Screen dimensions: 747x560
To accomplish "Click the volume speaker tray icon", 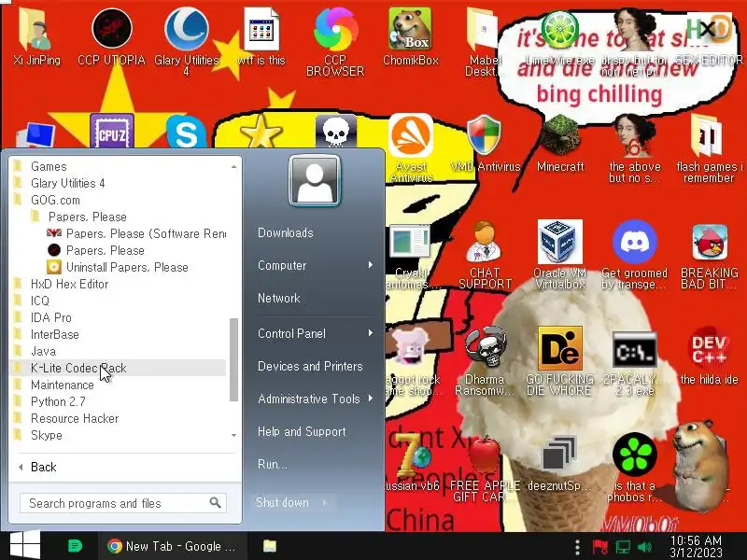I will [644, 547].
